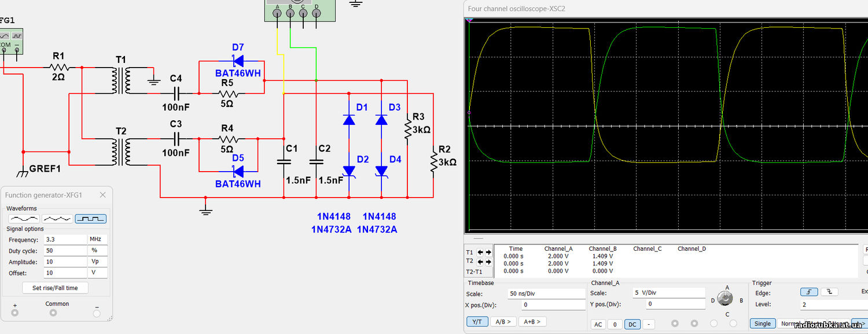Move cursor T2 right with arrow
The image size is (868, 334).
click(488, 261)
